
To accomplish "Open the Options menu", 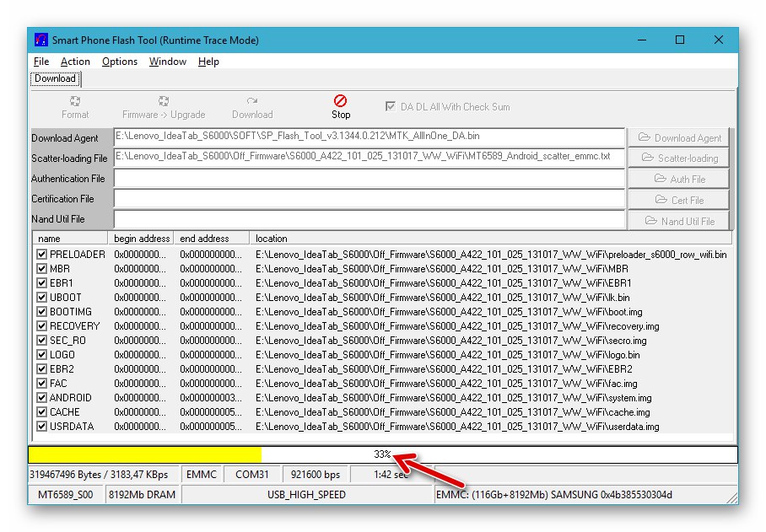I will pos(119,61).
